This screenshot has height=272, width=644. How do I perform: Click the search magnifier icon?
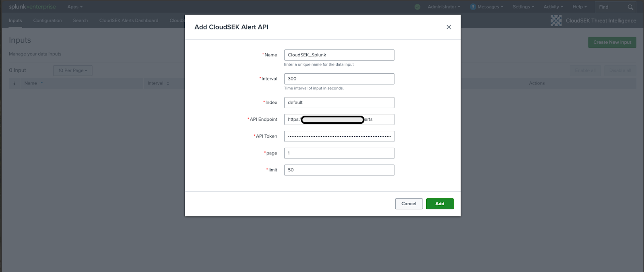[x=630, y=7]
